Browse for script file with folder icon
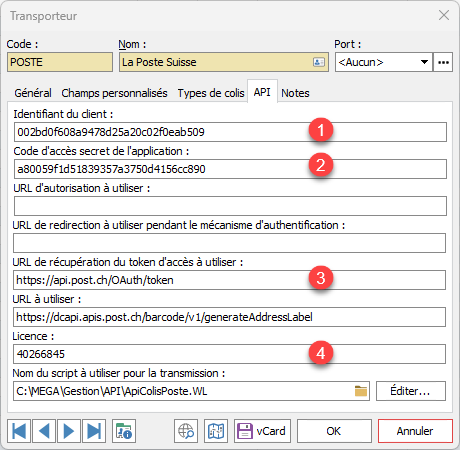 [x=361, y=391]
